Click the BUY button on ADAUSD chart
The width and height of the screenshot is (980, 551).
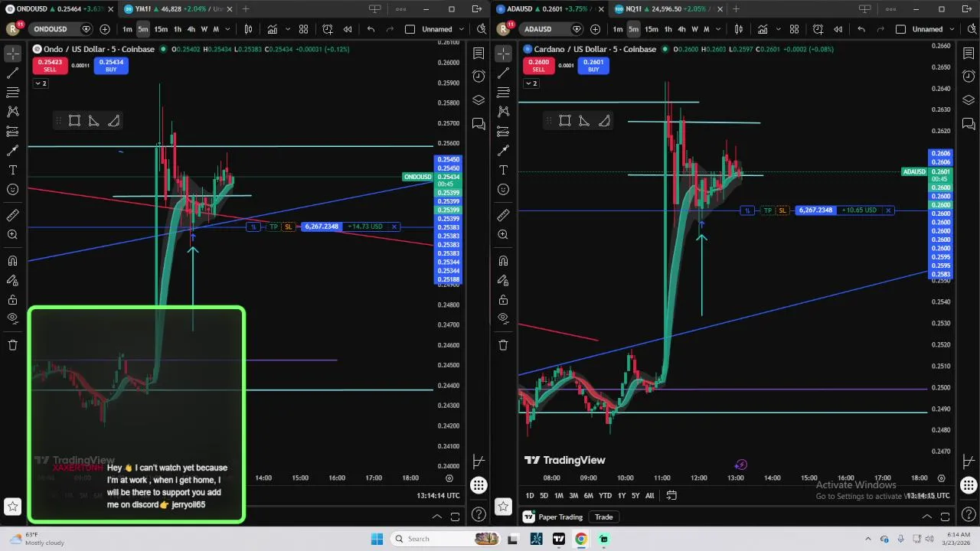(593, 66)
